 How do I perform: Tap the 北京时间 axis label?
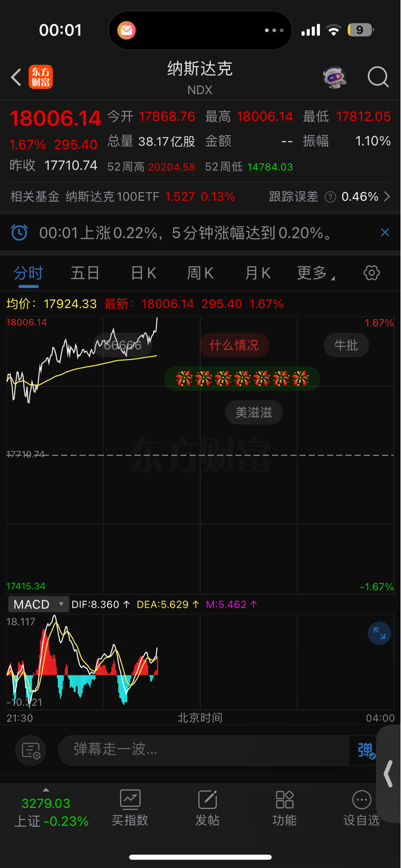tap(200, 718)
